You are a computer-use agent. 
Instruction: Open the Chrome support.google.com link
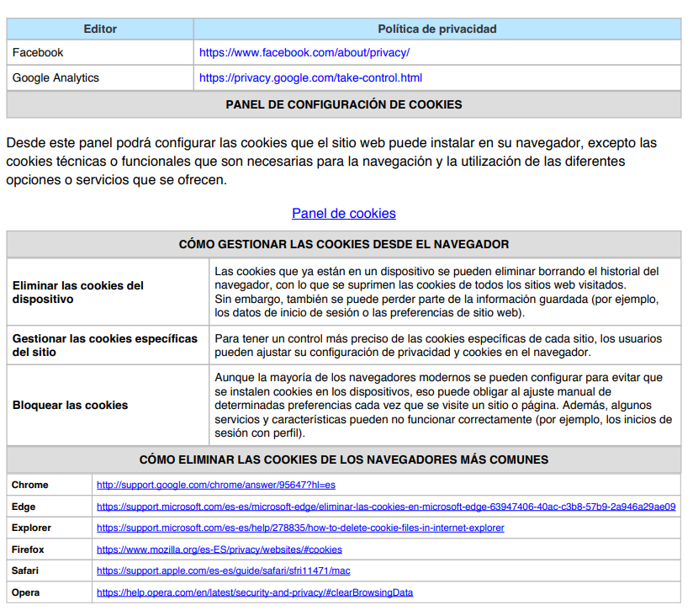click(216, 485)
